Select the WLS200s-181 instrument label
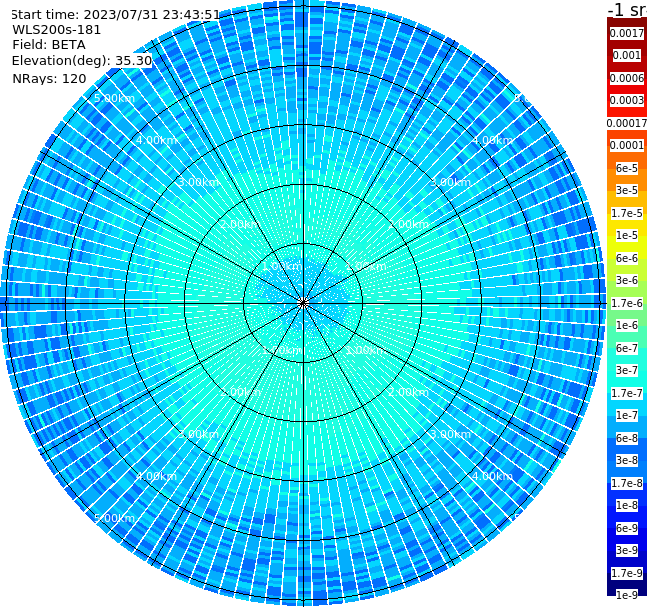Viewport: 647px width, 607px height. coord(57,30)
